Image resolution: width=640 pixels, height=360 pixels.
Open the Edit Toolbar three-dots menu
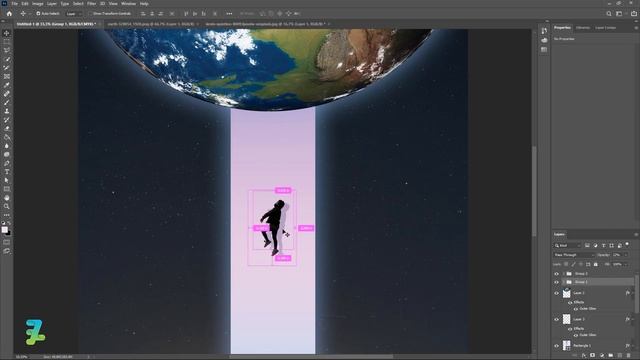(x=7, y=215)
